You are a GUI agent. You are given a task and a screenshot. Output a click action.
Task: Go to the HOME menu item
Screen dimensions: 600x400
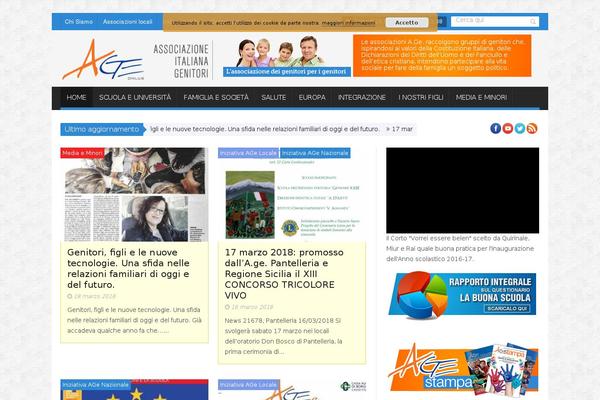(76, 98)
